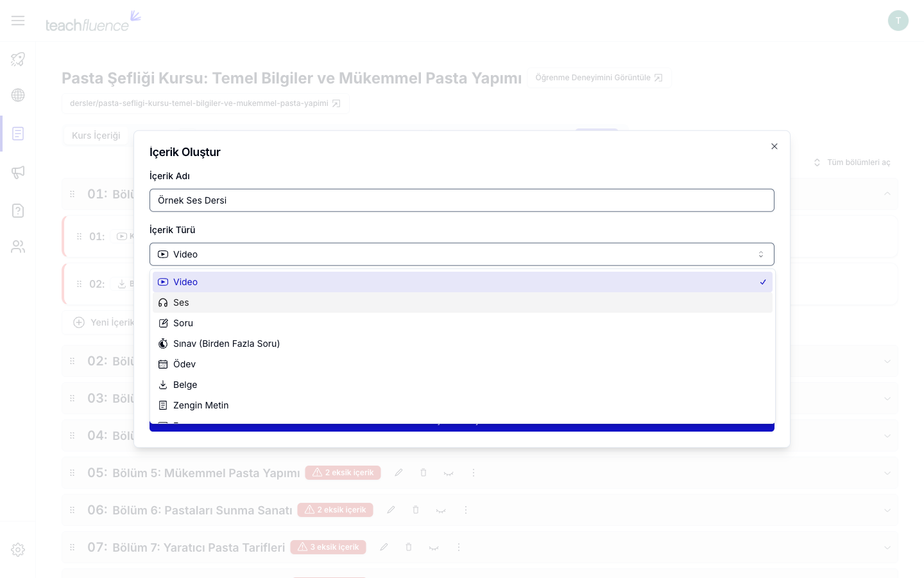Toggle visibility eye icon for Bölüm 7
Viewport: 924px width, 578px height.
[x=434, y=548]
